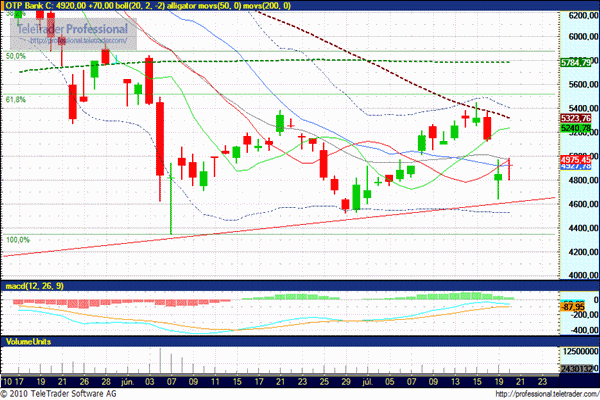600x400 pixels.
Task: Click the 50.0% Fibonacci level label
Action: [x=16, y=57]
